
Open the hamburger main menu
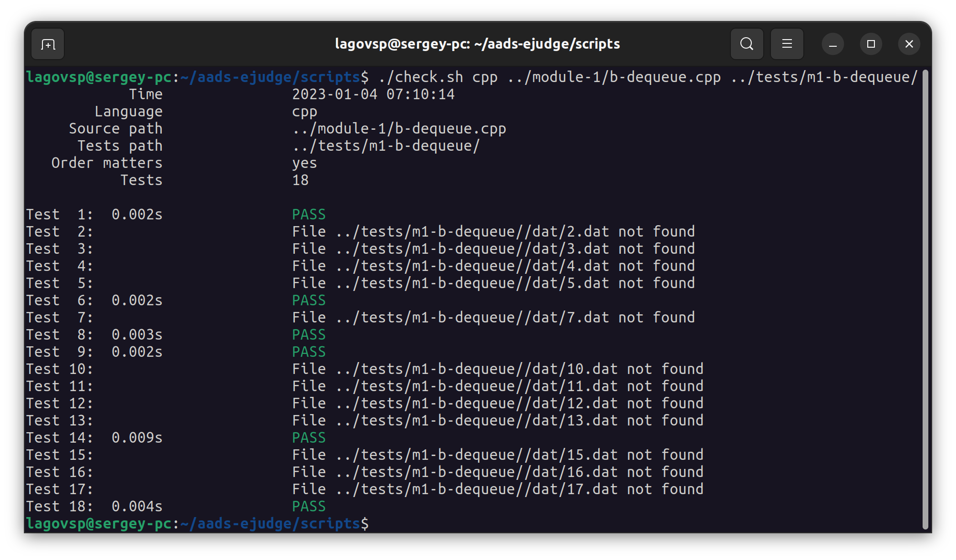[x=787, y=44]
